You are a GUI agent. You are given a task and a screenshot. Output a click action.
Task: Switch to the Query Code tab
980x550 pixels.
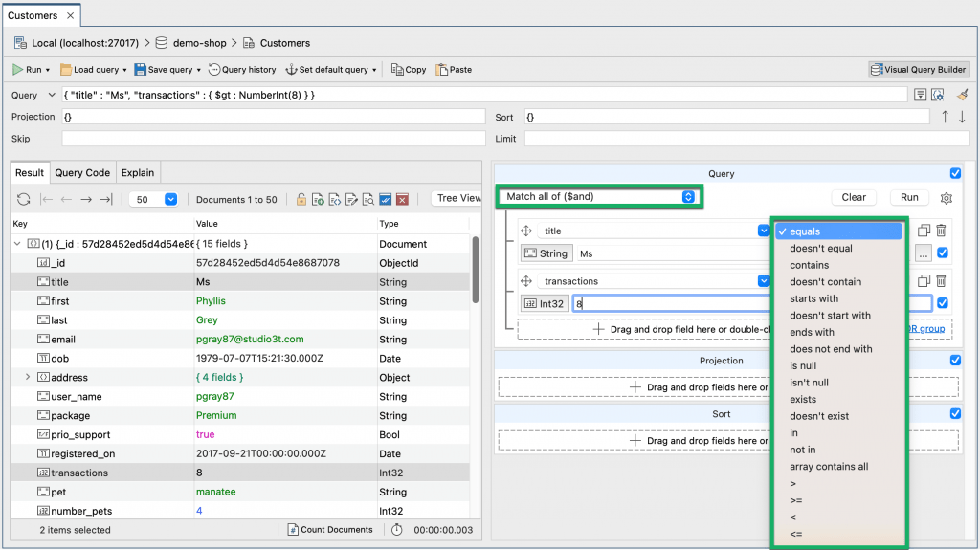82,173
